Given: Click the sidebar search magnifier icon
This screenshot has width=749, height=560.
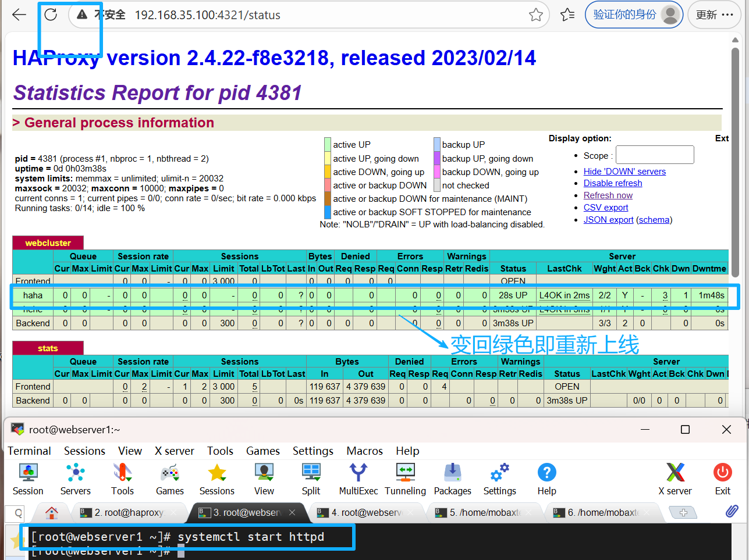Looking at the screenshot, I should (19, 513).
